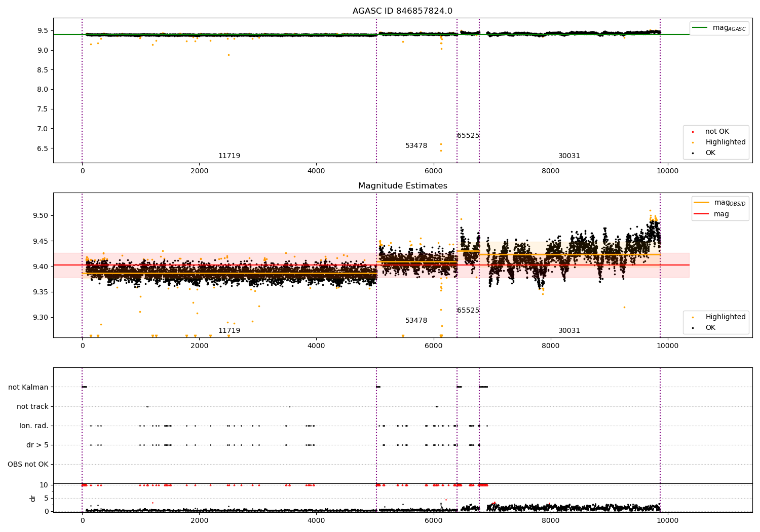This screenshot has height=532, width=760.
Task: Click the green line sample in mag AGASC legend
Action: point(700,28)
